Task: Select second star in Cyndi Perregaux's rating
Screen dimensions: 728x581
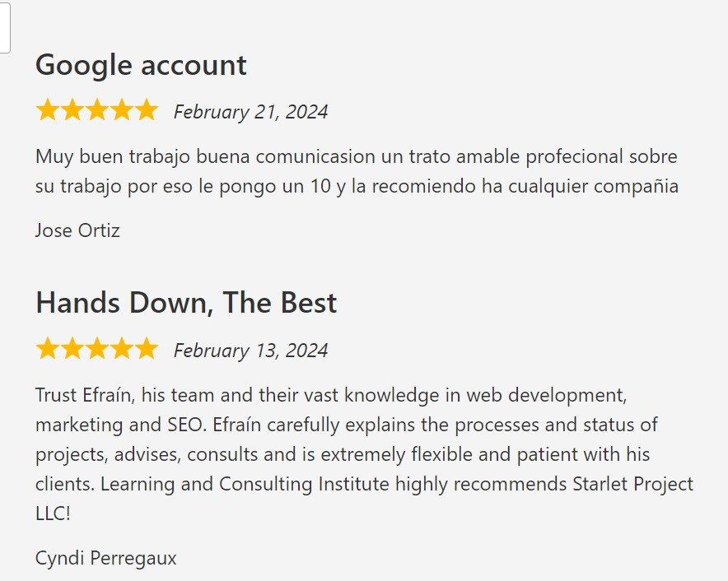Action: pyautogui.click(x=72, y=349)
